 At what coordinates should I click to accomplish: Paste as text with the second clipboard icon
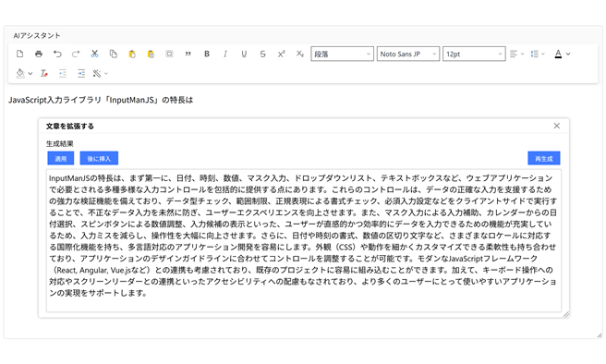(x=151, y=55)
